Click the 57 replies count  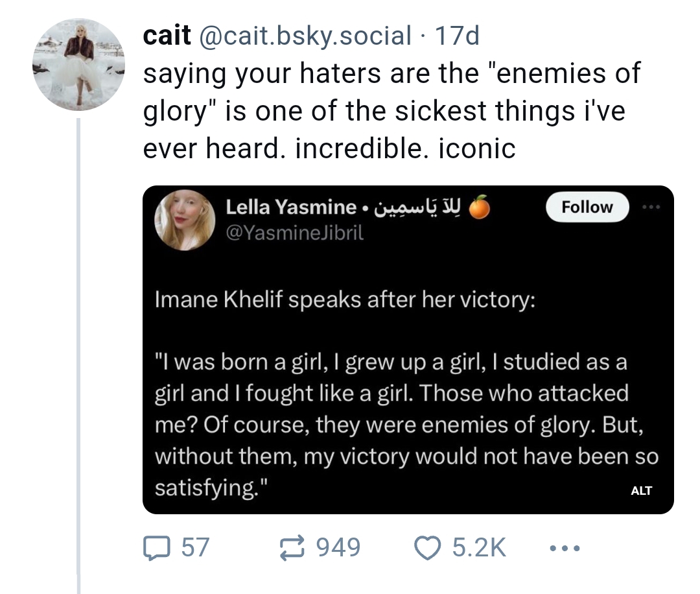195,547
